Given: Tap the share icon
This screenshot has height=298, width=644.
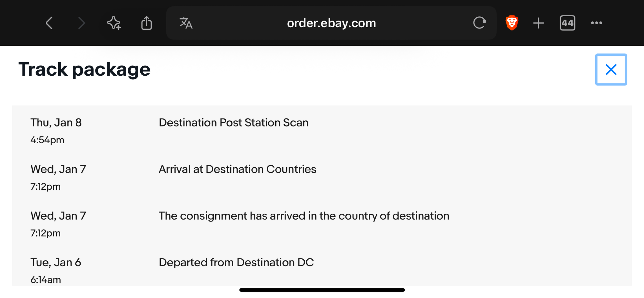Looking at the screenshot, I should (147, 23).
